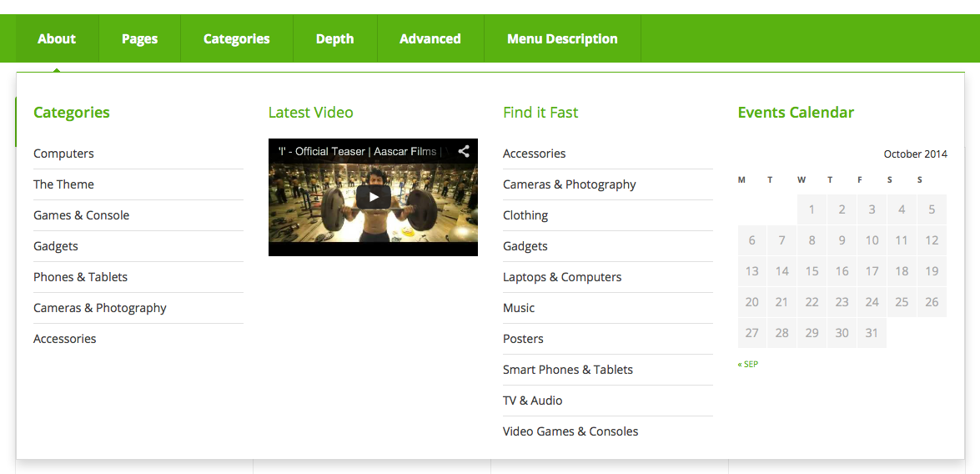Select Phones & Tablets category

pyautogui.click(x=81, y=277)
